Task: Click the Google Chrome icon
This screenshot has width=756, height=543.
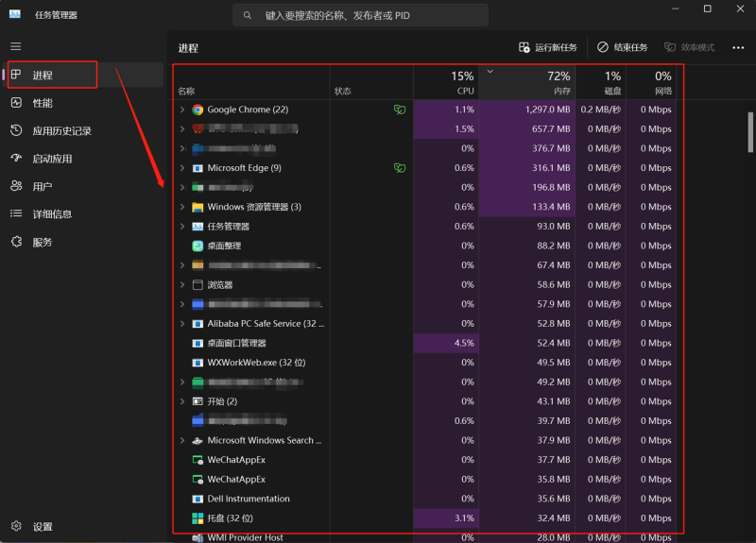Action: pos(198,110)
